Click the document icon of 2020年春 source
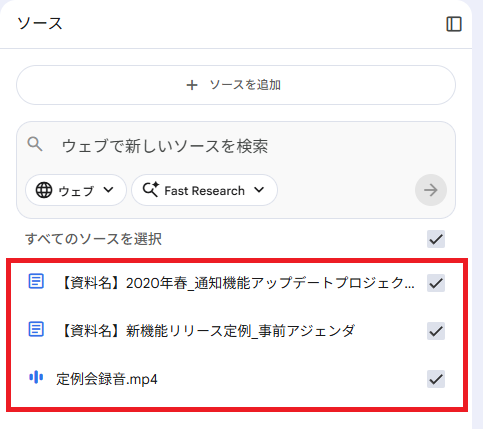The width and height of the screenshot is (483, 429). point(36,281)
